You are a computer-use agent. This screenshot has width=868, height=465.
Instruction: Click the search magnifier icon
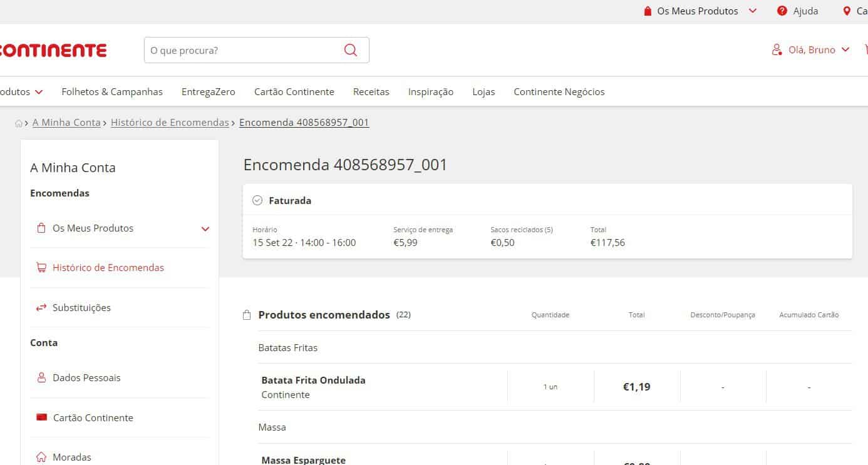pyautogui.click(x=351, y=50)
